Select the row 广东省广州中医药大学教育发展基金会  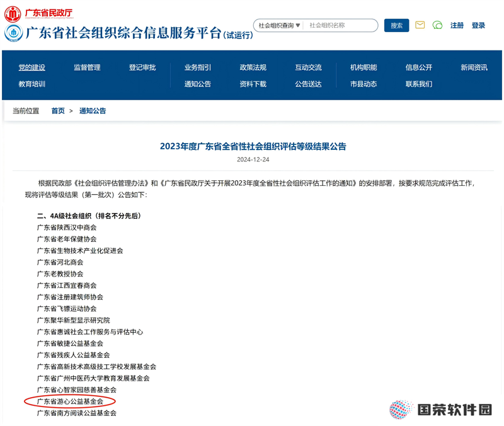point(93,377)
